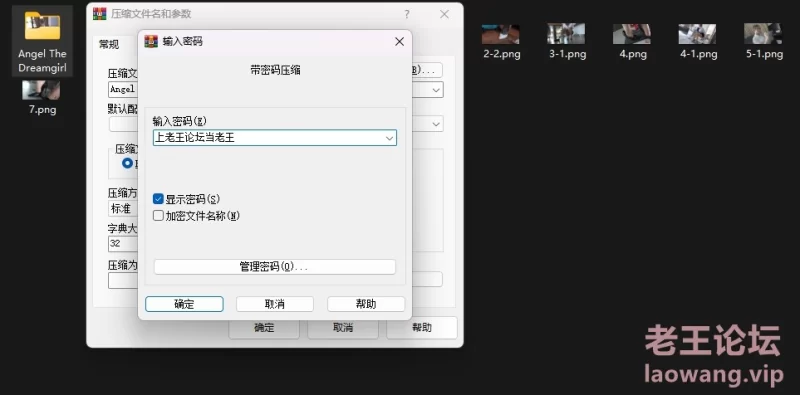Expand the password field dropdown arrow
The width and height of the screenshot is (800, 395).
(389, 138)
